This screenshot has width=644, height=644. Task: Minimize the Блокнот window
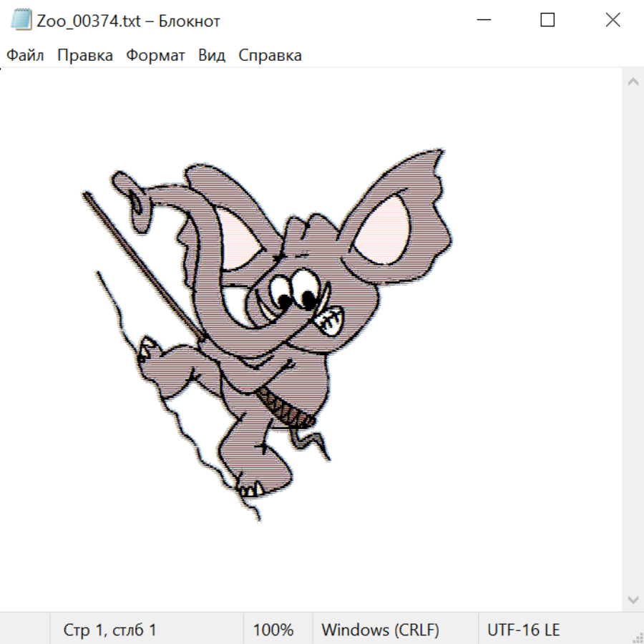click(482, 21)
